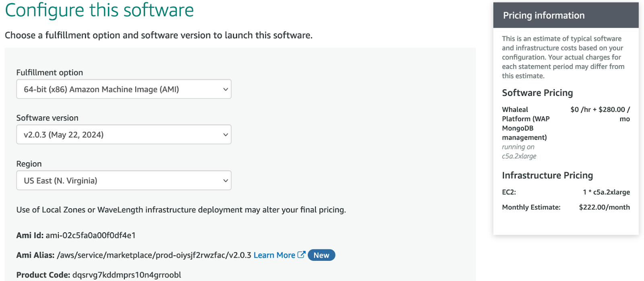This screenshot has width=644, height=281.
Task: Click the Region field label
Action: click(29, 164)
